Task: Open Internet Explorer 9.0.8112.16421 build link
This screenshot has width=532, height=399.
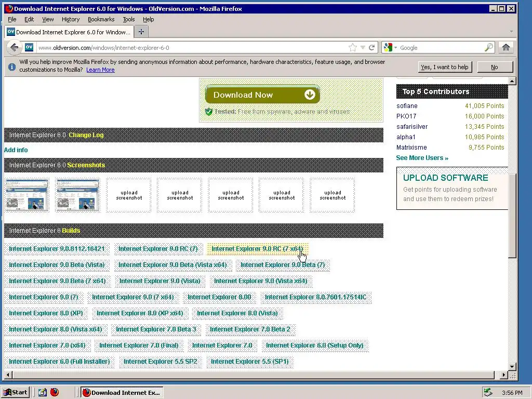Action: [57, 249]
